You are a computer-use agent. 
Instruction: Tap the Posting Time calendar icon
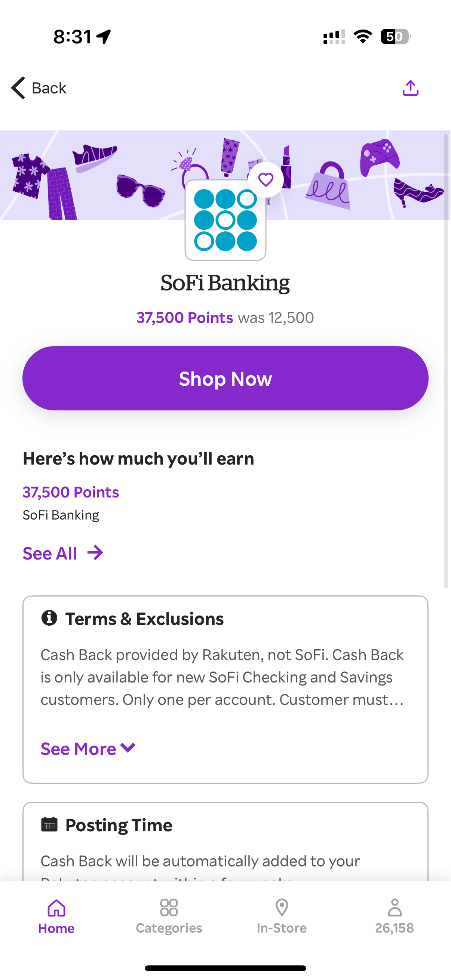coord(49,825)
